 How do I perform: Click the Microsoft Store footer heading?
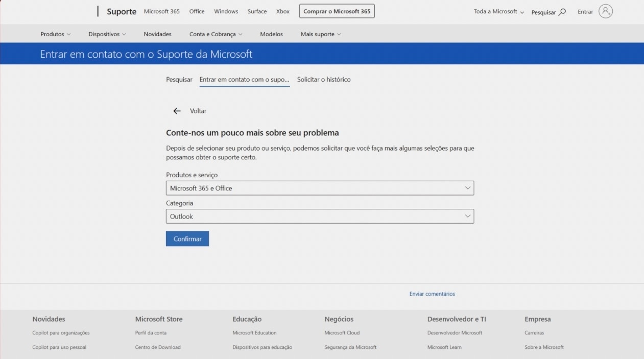pos(159,319)
